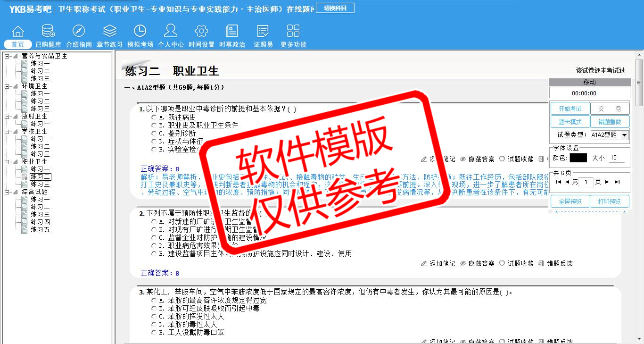Open 时事政治 news icon
The width and height of the screenshot is (644, 344).
[232, 32]
